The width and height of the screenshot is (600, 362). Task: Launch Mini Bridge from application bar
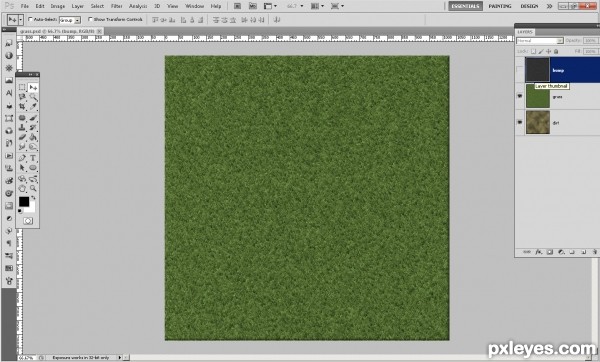click(x=253, y=6)
